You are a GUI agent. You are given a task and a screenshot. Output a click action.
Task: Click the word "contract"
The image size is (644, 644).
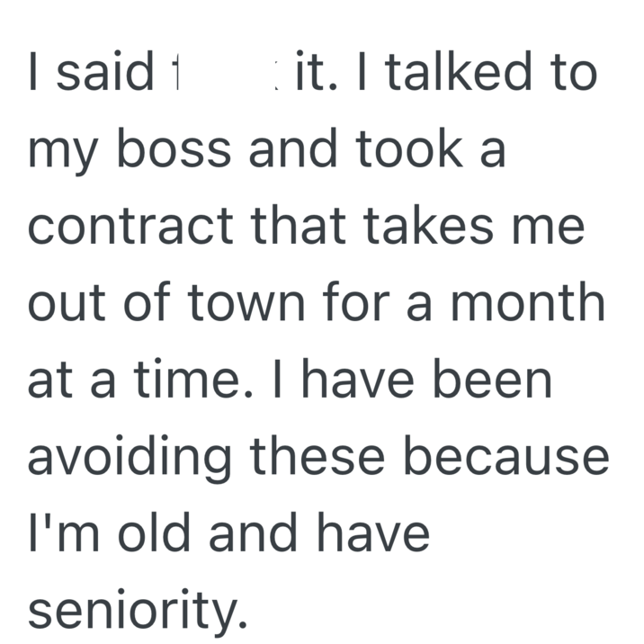pyautogui.click(x=124, y=228)
